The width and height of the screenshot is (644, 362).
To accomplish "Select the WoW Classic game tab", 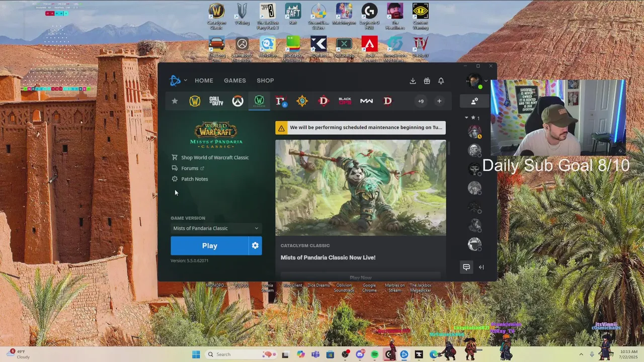I will click(x=259, y=101).
